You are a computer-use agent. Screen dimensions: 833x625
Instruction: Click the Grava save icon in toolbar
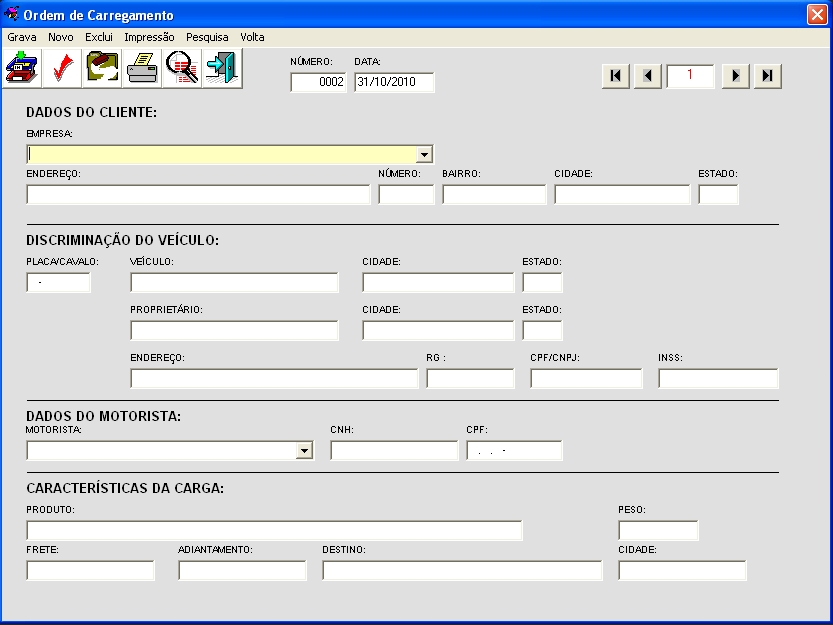pyautogui.click(x=22, y=67)
